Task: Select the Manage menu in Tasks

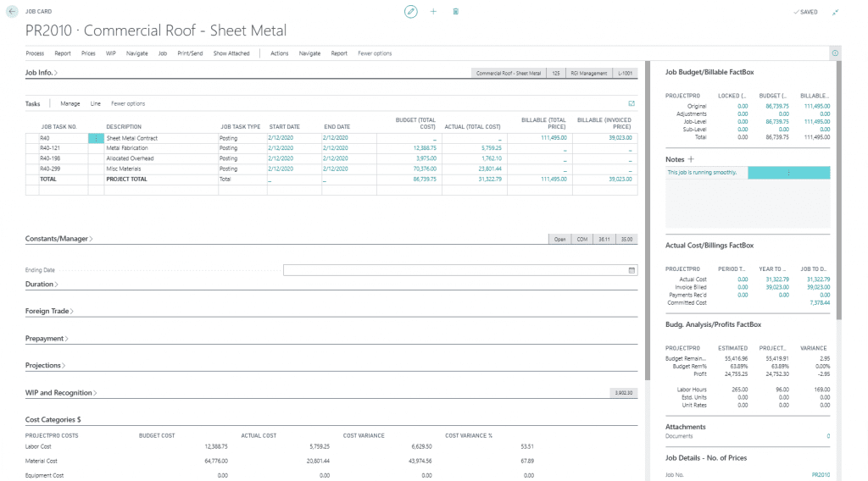Action: tap(70, 103)
